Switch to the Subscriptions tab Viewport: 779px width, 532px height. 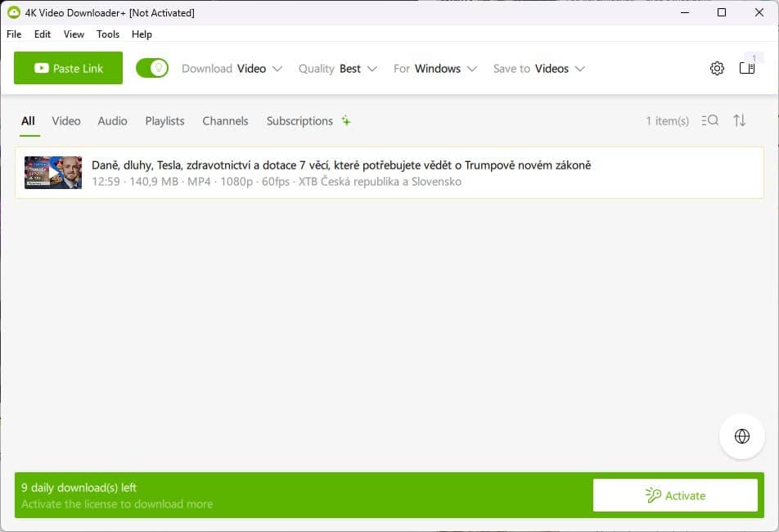click(x=299, y=120)
